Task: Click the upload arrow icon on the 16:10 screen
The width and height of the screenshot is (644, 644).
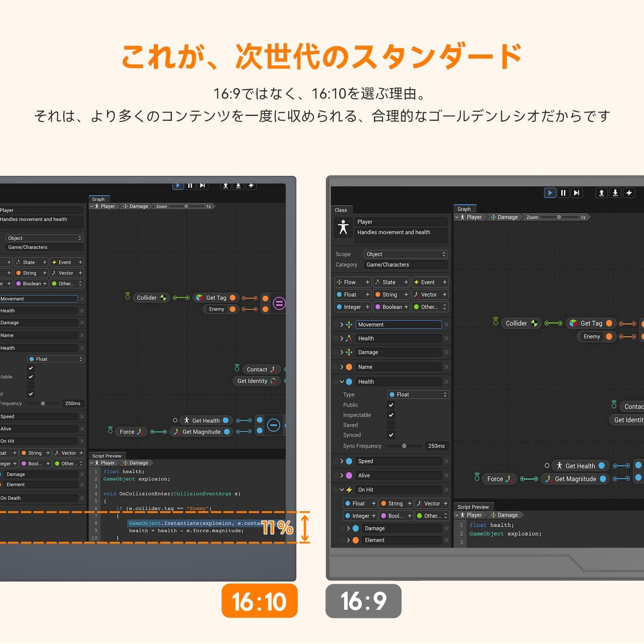Action: [x=225, y=185]
